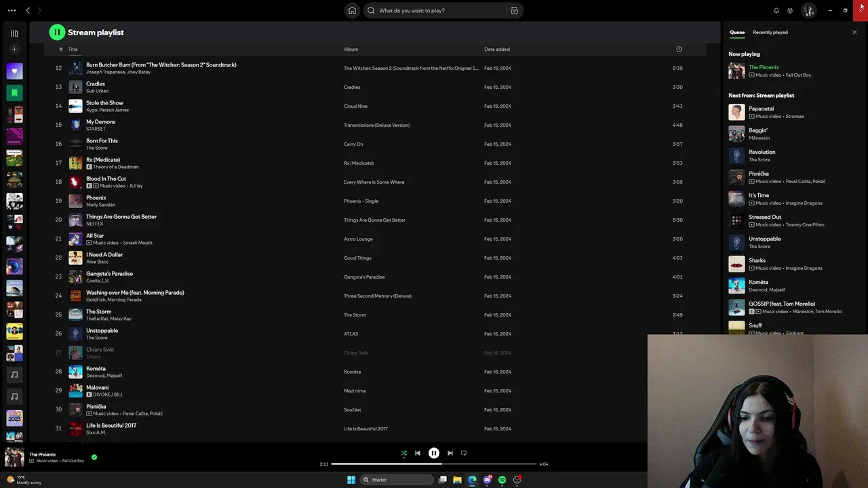This screenshot has height=488, width=868.
Task: Switch to the Recently played tab
Action: coord(770,33)
